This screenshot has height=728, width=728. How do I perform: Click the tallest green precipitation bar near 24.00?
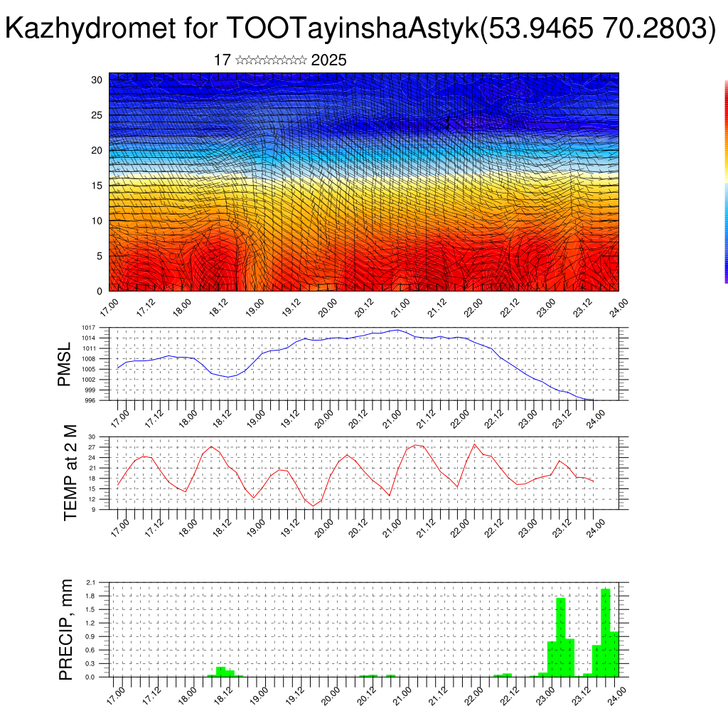click(x=606, y=633)
